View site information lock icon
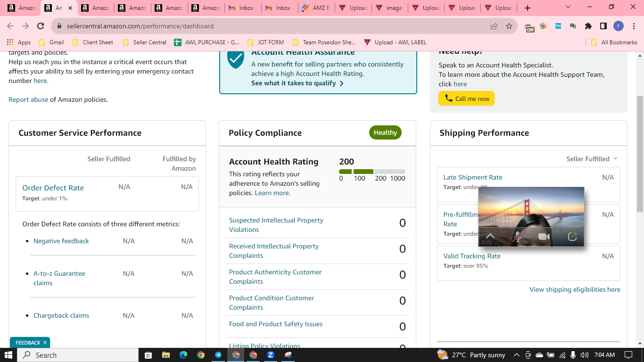 59,26
